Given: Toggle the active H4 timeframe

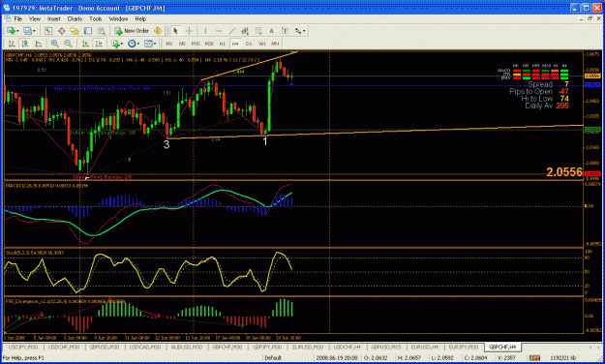Looking at the screenshot, I should click(x=235, y=44).
